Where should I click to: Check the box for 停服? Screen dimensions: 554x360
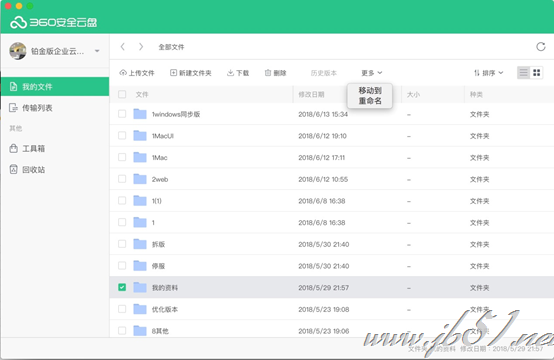pos(122,266)
